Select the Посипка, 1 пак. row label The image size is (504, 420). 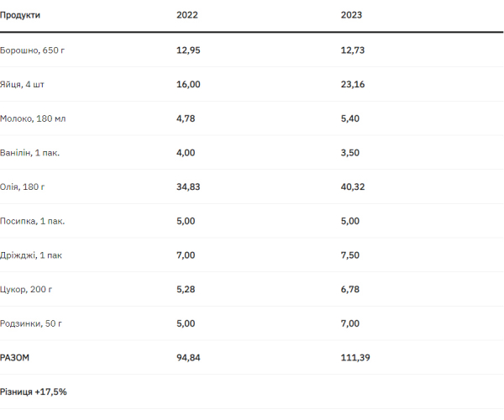[x=33, y=221]
